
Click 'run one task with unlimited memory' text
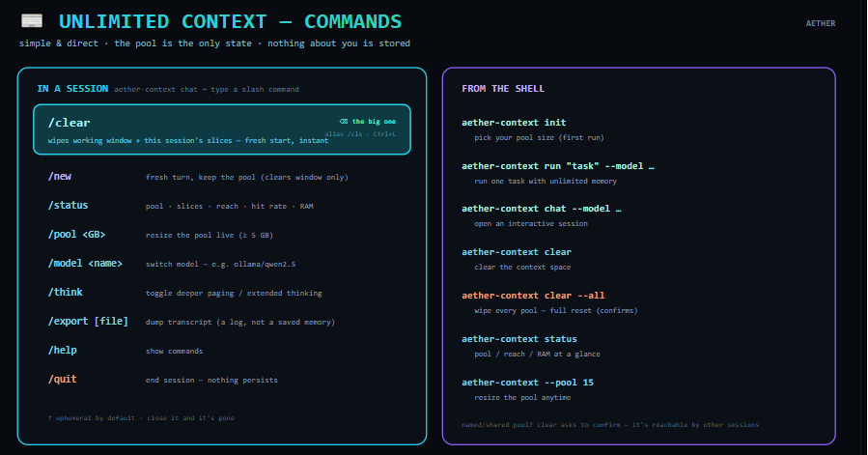pos(546,182)
